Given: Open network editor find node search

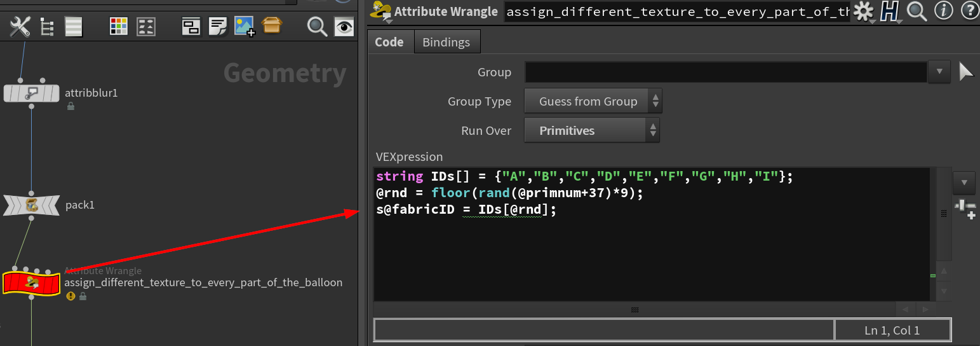Looking at the screenshot, I should (x=317, y=26).
